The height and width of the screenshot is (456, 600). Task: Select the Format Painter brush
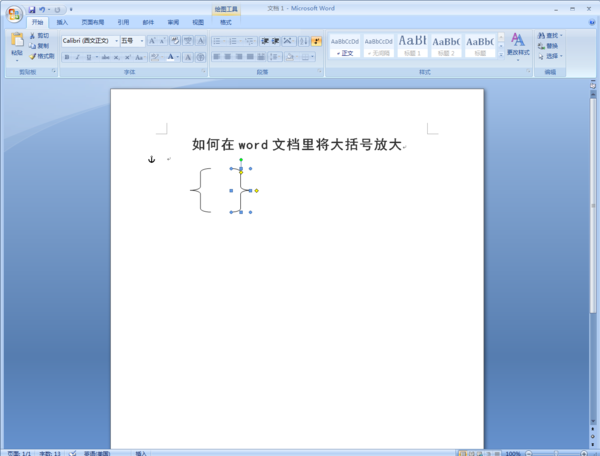33,56
